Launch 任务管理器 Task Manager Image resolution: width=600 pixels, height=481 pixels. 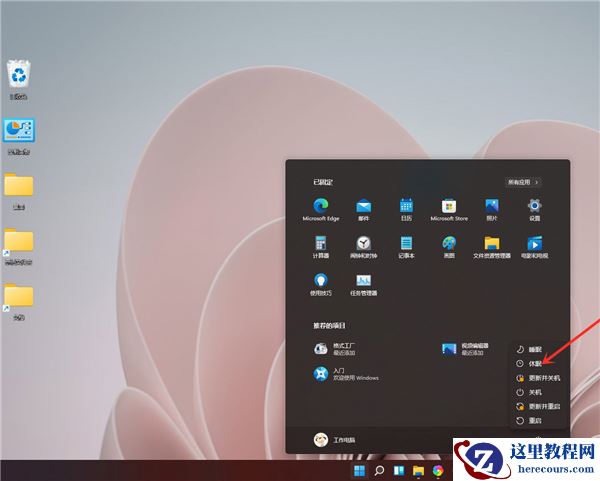(x=364, y=284)
